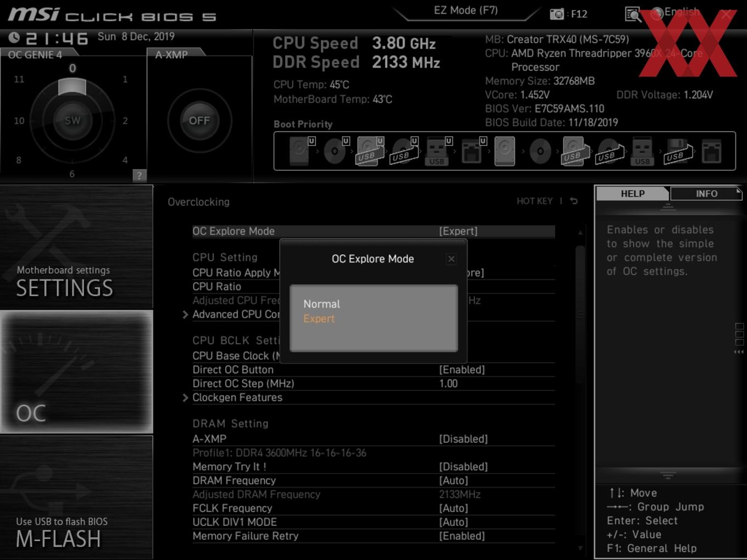Select Normal in OC Explore Mode popup
747x560 pixels.
pos(321,304)
